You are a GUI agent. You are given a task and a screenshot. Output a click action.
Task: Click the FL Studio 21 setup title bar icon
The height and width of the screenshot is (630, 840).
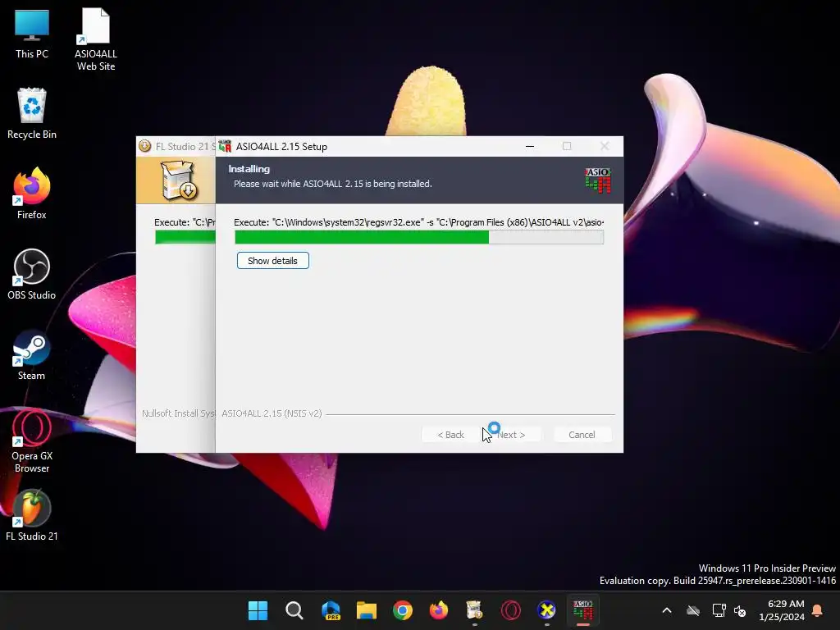click(144, 146)
